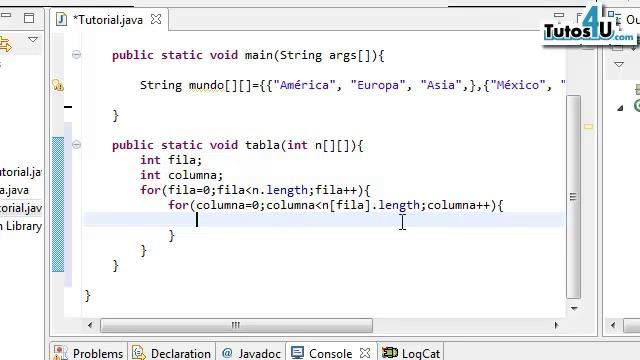Select the highlighted 'torial.jav' file in Package Explorer
This screenshot has height=360, width=640.
(x=21, y=208)
